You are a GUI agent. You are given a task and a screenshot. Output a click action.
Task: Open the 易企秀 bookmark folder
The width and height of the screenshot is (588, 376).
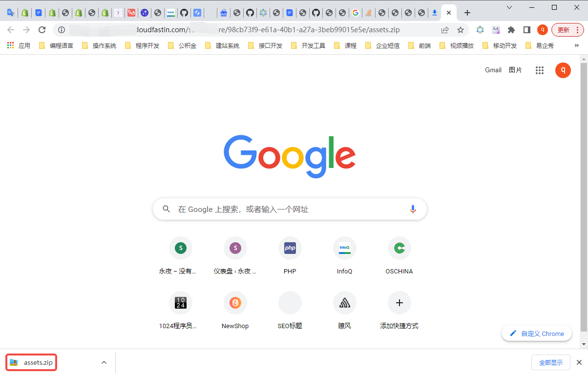[x=539, y=45]
